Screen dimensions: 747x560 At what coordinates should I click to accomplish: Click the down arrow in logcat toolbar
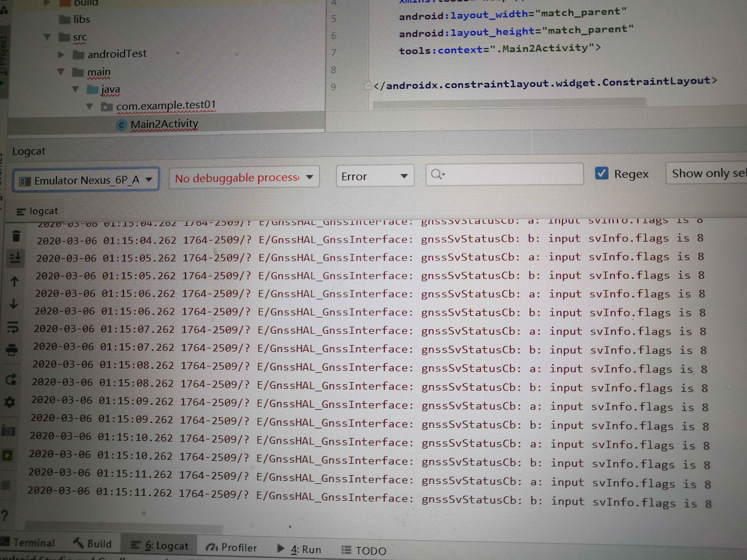point(13,304)
